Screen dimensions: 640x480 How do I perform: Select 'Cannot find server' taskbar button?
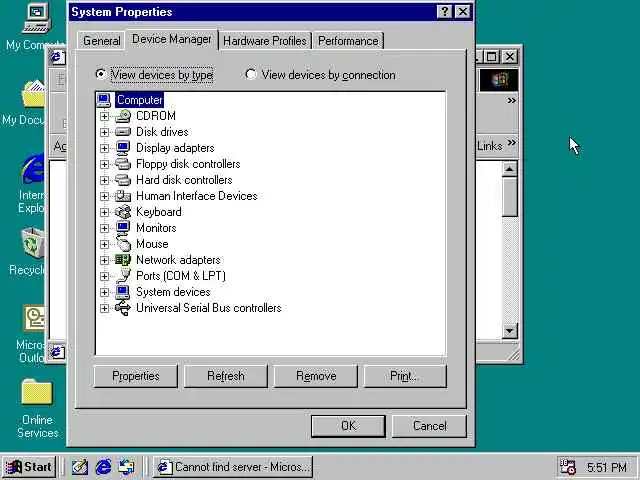tap(233, 467)
